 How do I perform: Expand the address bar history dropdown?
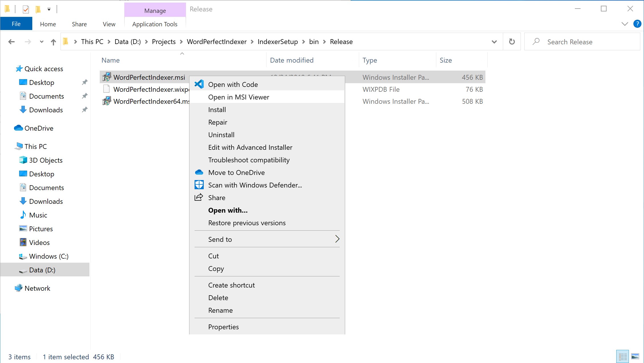pyautogui.click(x=494, y=42)
